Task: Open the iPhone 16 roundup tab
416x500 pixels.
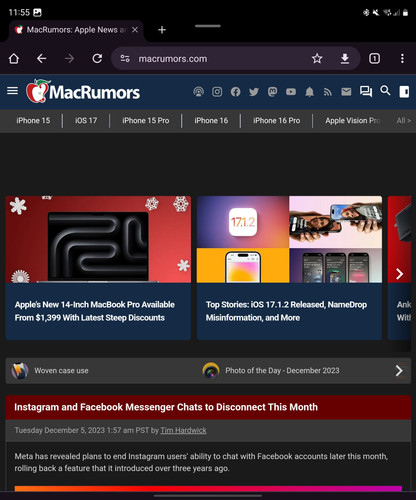Action: coord(211,121)
